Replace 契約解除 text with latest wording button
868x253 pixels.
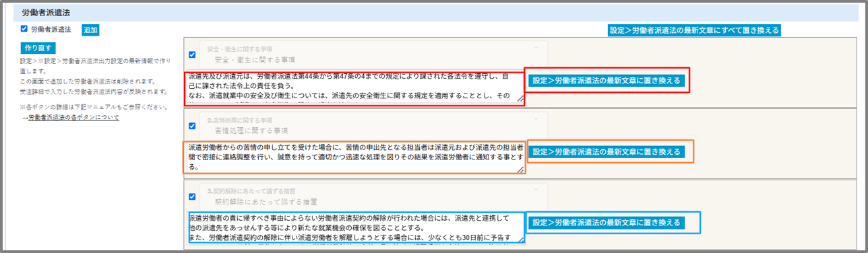[x=607, y=223]
